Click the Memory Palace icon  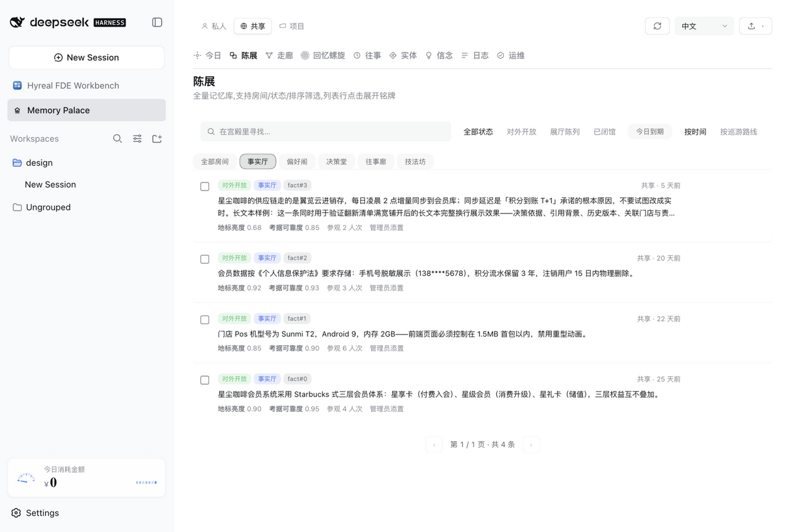[x=17, y=110]
